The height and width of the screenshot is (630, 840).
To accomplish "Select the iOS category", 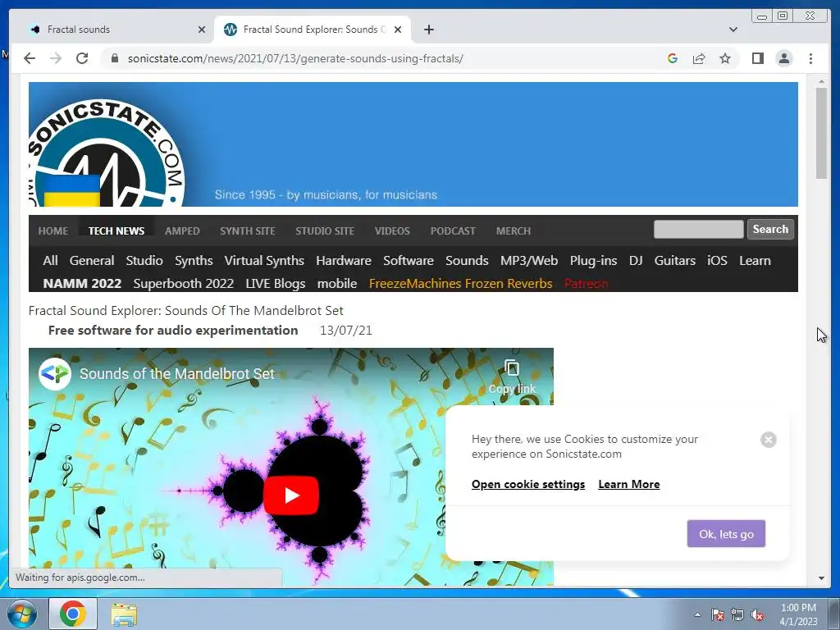I will pos(717,260).
